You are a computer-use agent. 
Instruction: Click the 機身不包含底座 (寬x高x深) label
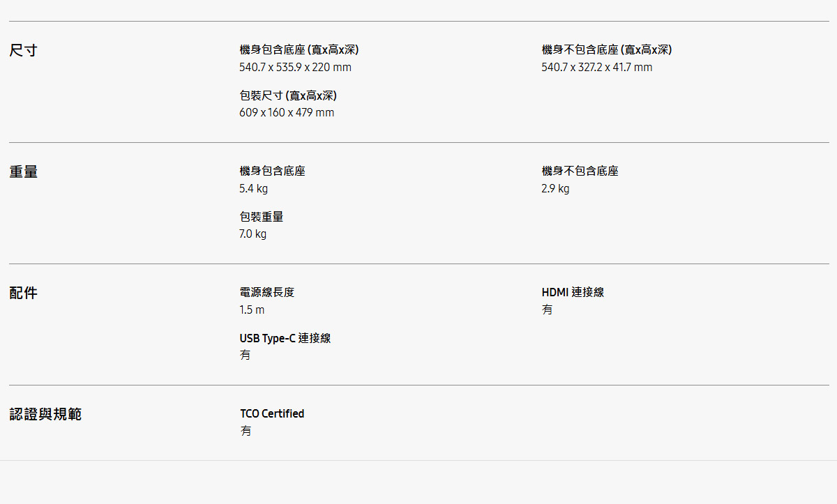(x=607, y=49)
